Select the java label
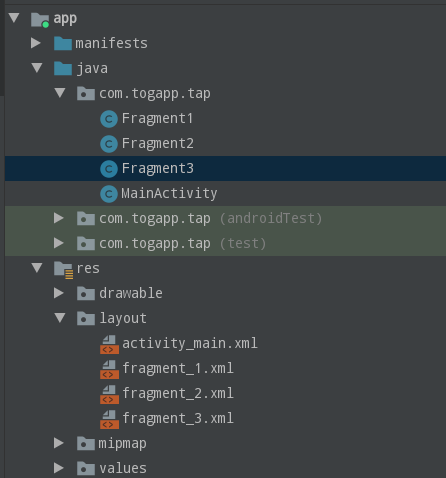Screen dimensions: 446x478 pos(92,69)
